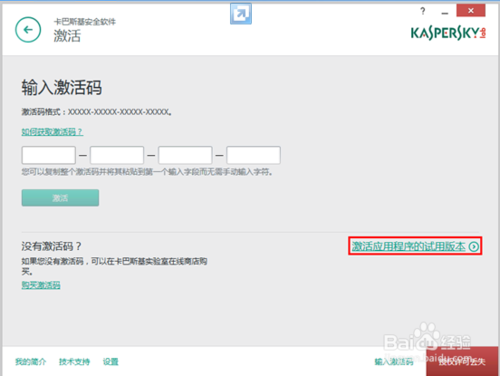Viewport: 500px width, 376px height.
Task: Click the arrow circle icon beside trial link
Action: 474,247
